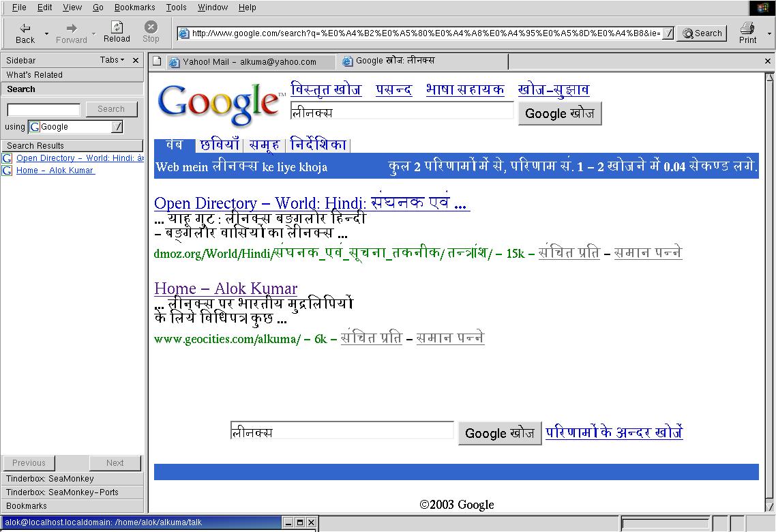
Task: Click the sidebar Search button
Action: point(111,109)
